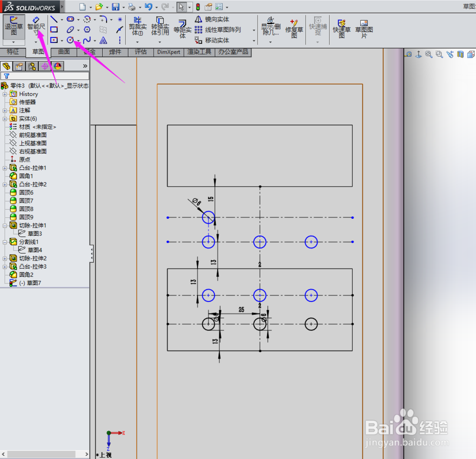
Task: Switch to the 曲面 (Surfaces) tab
Action: (x=64, y=52)
